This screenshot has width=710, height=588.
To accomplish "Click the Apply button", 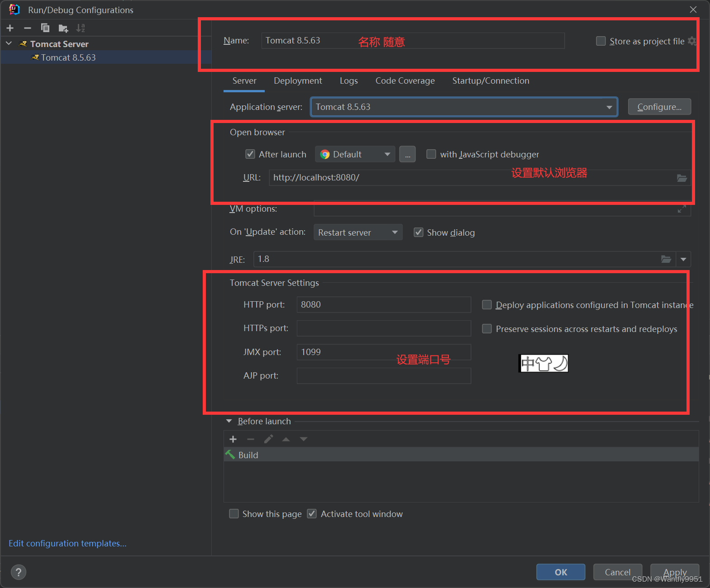I will pyautogui.click(x=675, y=572).
